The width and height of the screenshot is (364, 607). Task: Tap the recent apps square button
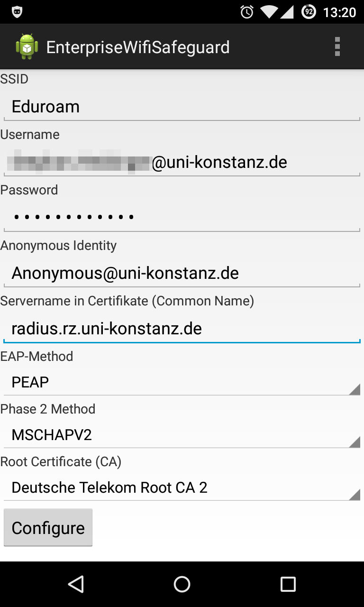pos(288,584)
